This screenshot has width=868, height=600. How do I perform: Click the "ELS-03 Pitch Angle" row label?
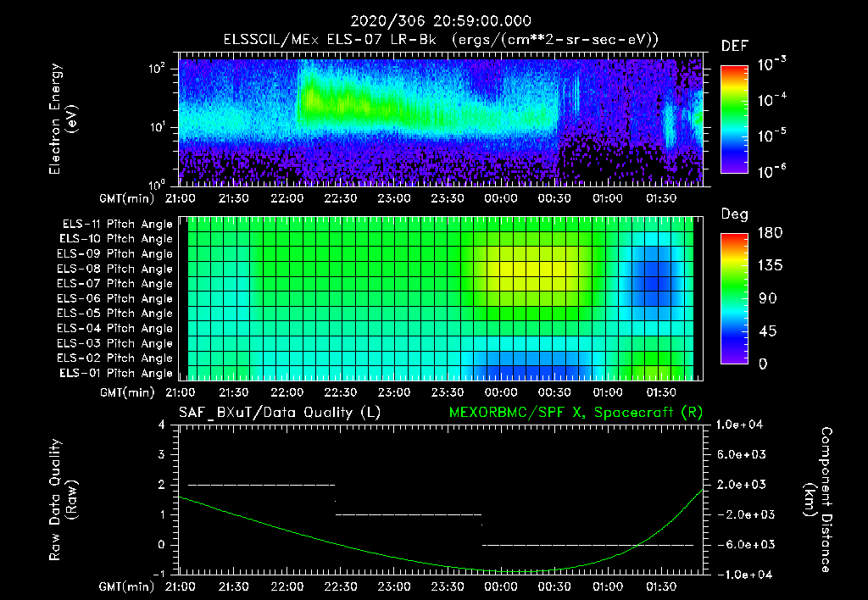(115, 344)
